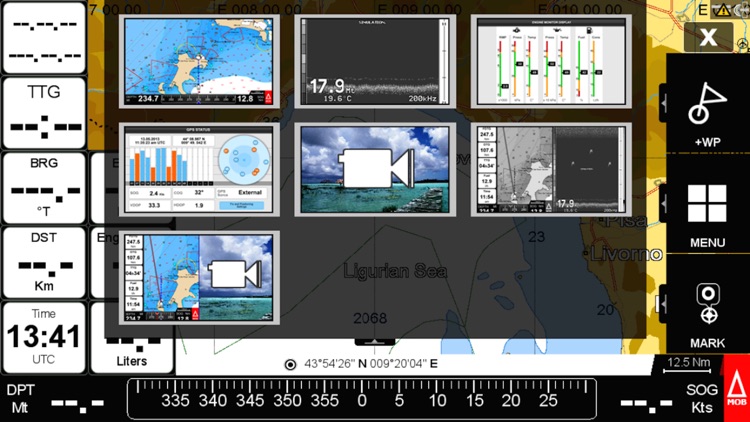750x422 pixels.
Task: Select the BRG °T data box
Action: click(44, 189)
